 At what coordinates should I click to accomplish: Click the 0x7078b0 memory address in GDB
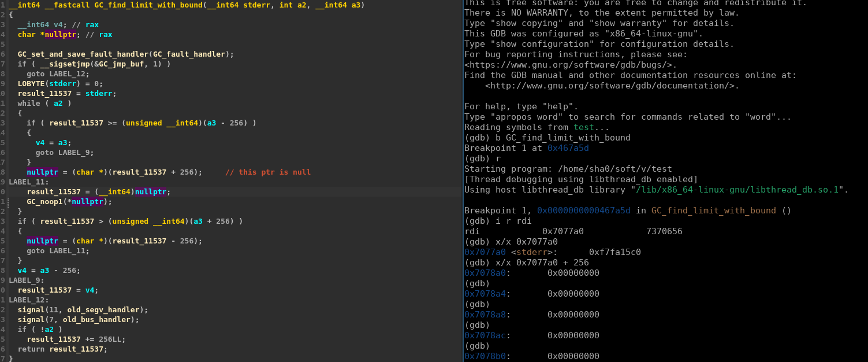[x=485, y=356]
